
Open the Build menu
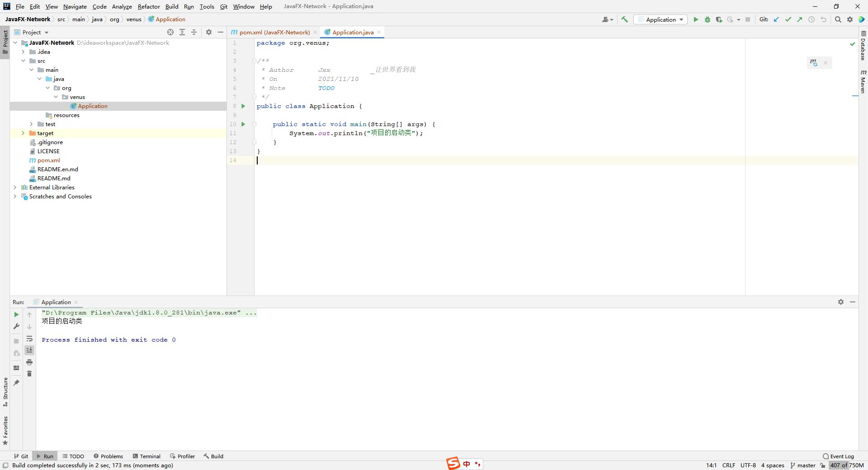(x=172, y=6)
